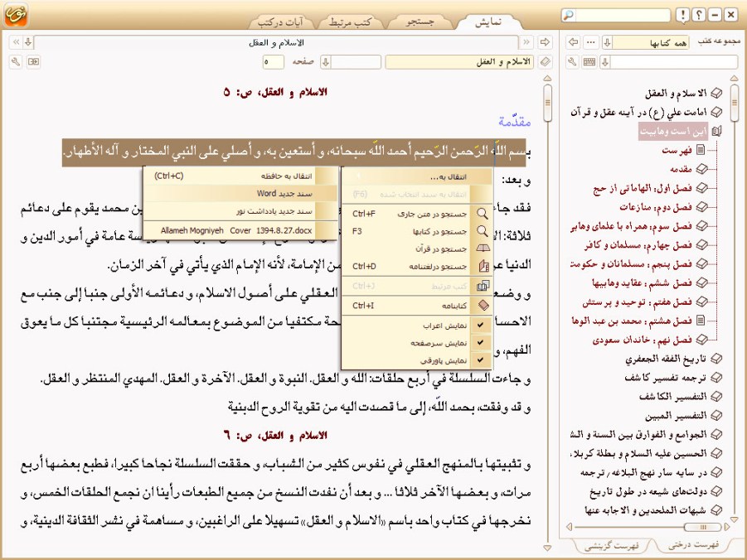Click the right arrow of the tree's horizontal scrollbar

(x=726, y=527)
